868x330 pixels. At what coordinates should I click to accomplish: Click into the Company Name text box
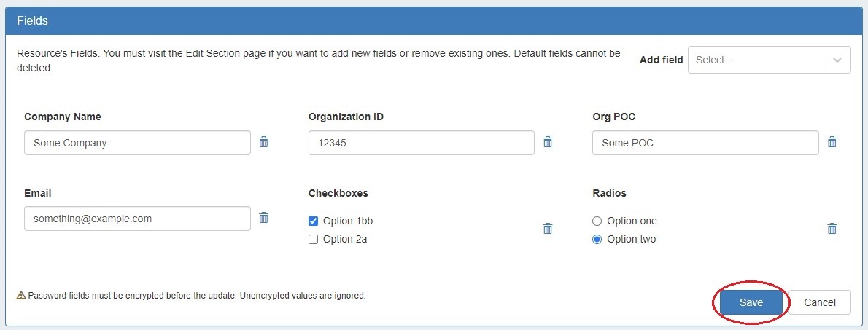click(x=137, y=143)
